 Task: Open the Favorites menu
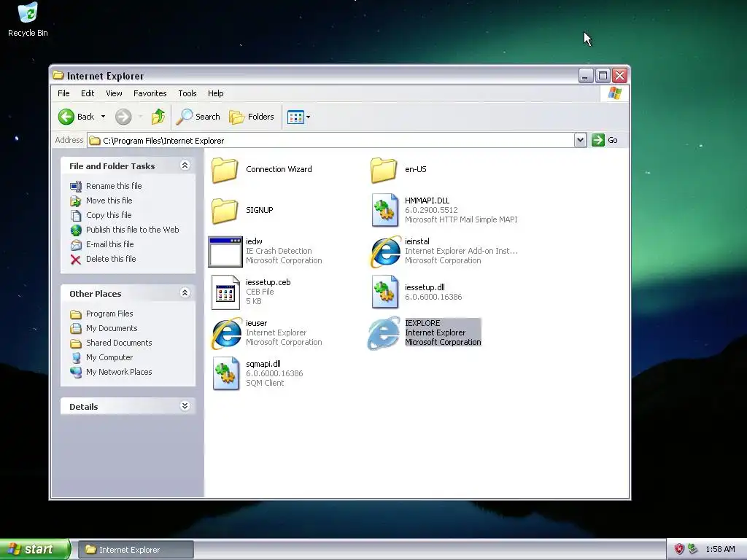[x=150, y=93]
